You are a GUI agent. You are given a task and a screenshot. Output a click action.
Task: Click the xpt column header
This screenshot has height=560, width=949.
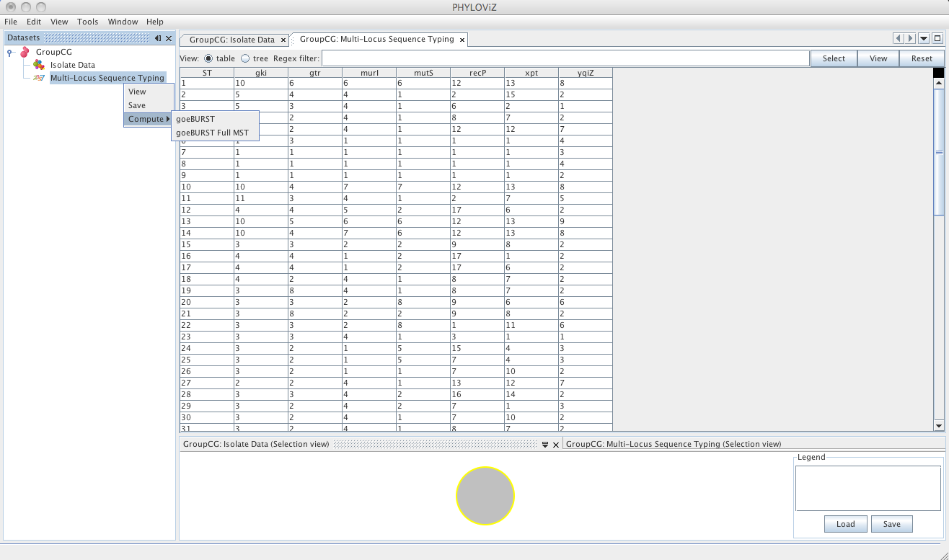531,73
